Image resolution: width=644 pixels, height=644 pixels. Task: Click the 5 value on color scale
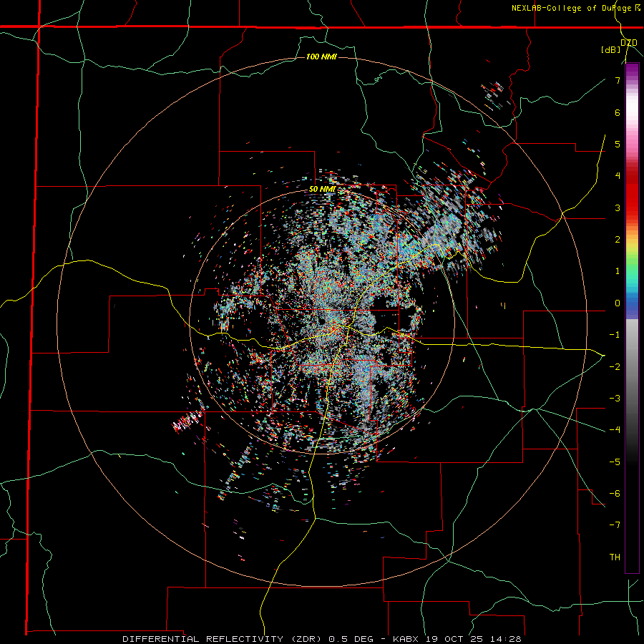click(x=618, y=144)
